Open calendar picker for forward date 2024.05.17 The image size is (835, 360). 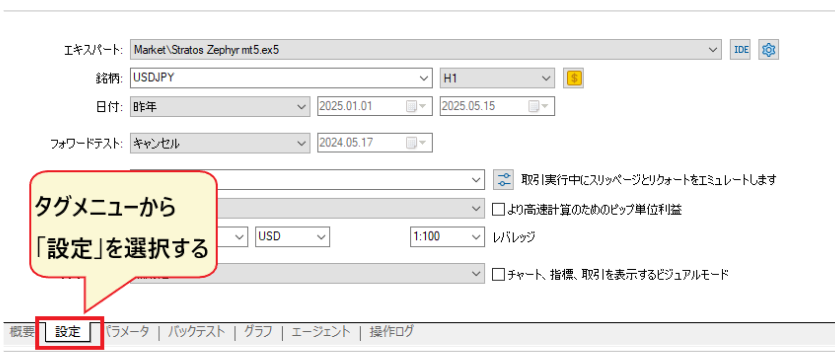pos(416,143)
